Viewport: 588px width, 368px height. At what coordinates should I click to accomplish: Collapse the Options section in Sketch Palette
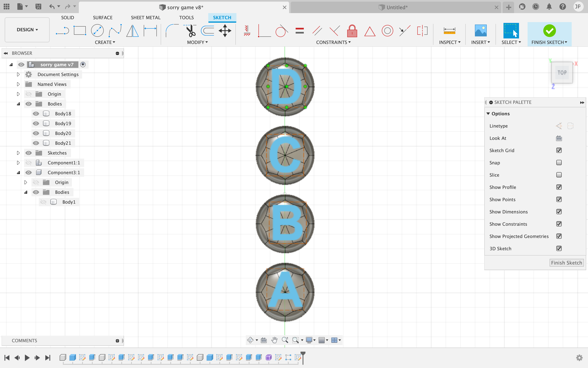488,114
